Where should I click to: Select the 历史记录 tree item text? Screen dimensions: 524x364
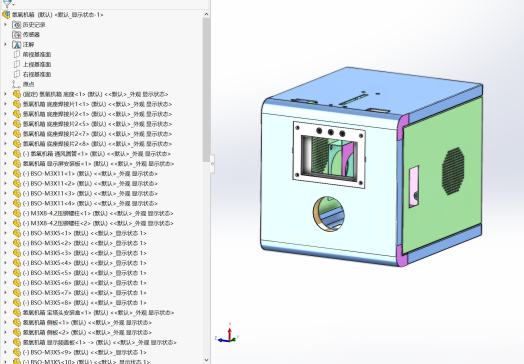(x=34, y=25)
